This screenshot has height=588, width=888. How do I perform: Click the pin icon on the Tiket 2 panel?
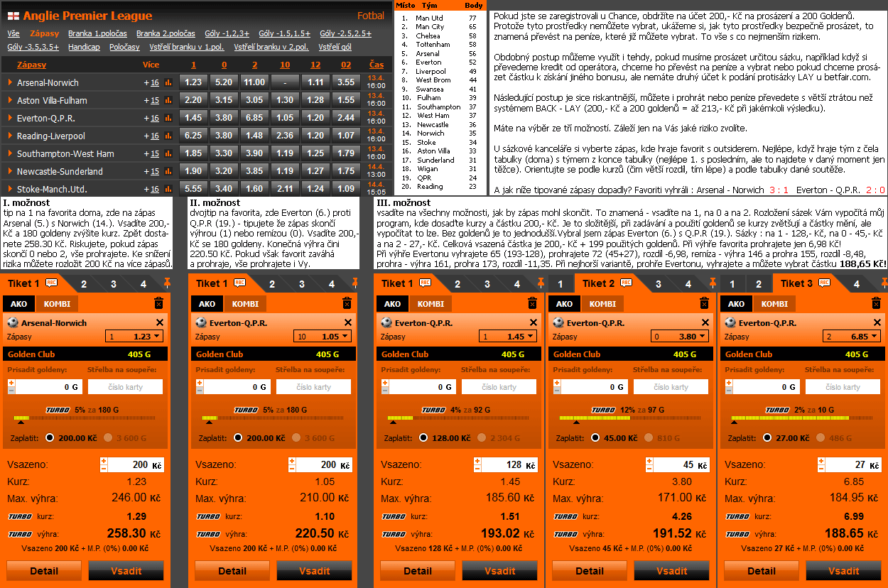point(713,283)
